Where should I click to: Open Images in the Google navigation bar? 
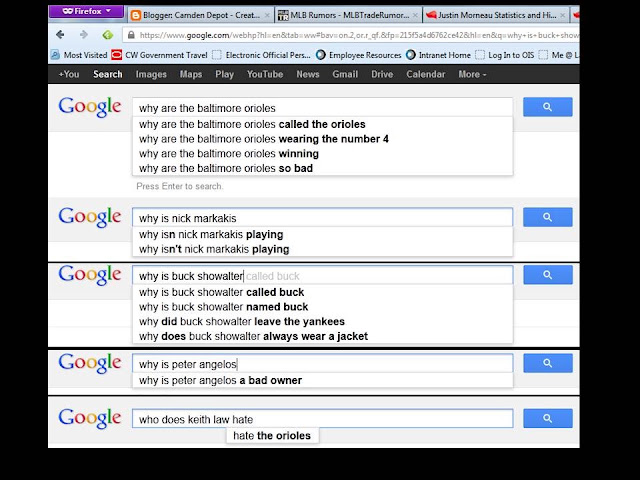151,74
